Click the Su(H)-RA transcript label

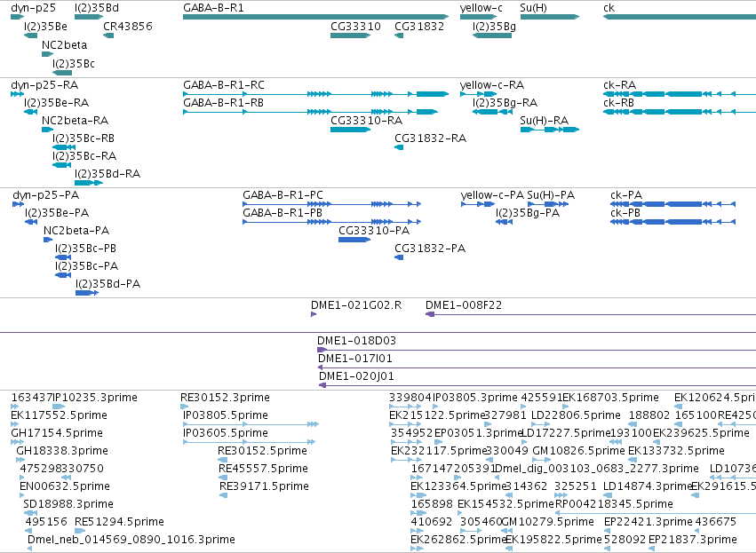[545, 121]
